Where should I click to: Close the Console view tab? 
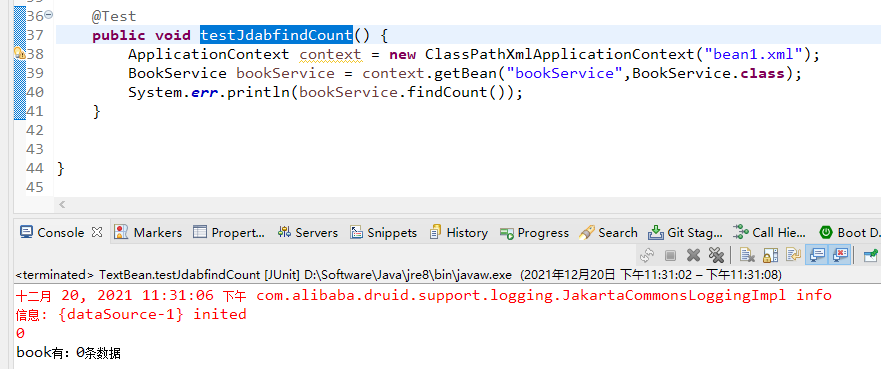(97, 232)
